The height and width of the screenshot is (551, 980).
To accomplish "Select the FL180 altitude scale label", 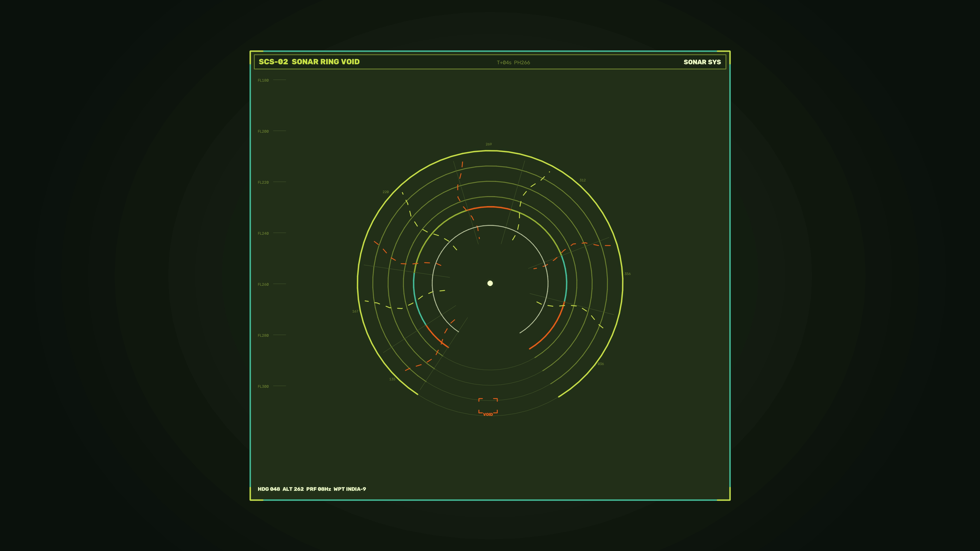I will (263, 80).
